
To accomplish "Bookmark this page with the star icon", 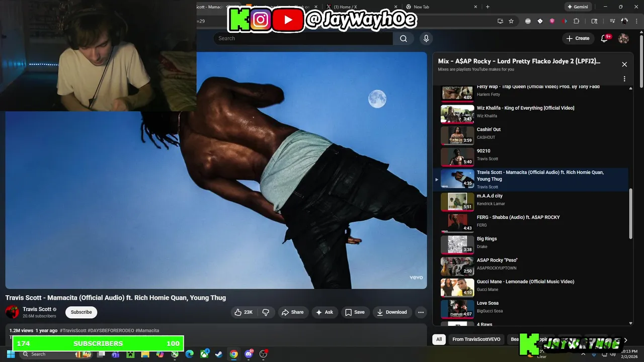I will coord(511,21).
